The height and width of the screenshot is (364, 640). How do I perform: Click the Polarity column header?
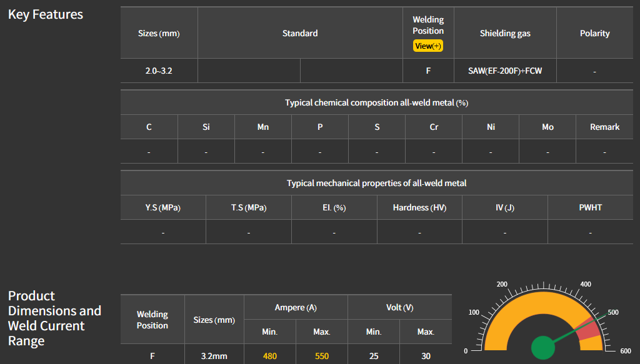pyautogui.click(x=594, y=34)
